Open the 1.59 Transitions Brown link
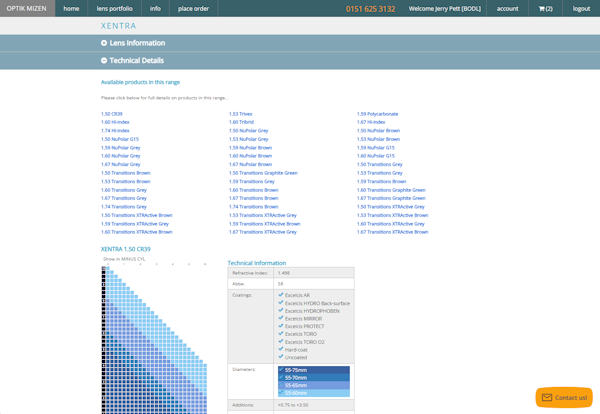This screenshot has height=414, width=600. 382,181
